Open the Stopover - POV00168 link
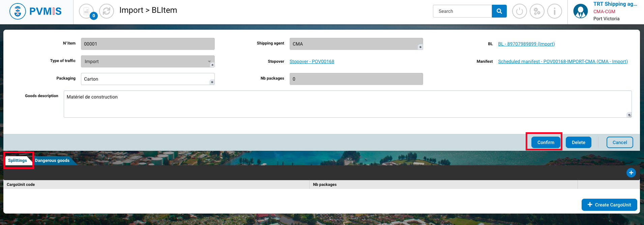This screenshot has height=225, width=644. (312, 61)
